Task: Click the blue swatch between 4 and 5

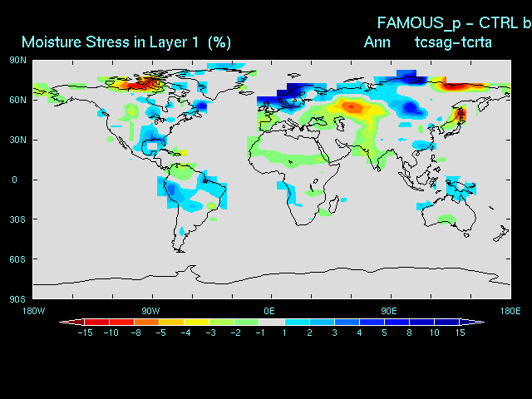Action: 372,322
